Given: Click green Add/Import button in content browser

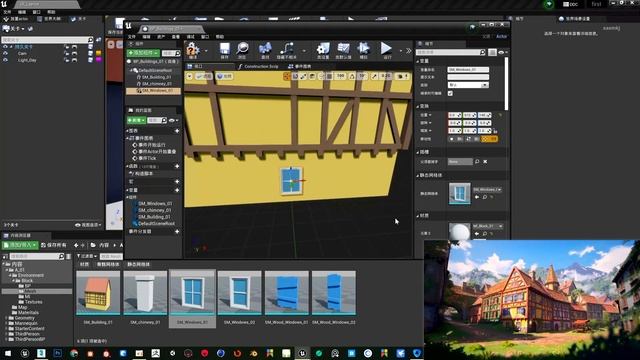Looking at the screenshot, I should coord(20,245).
